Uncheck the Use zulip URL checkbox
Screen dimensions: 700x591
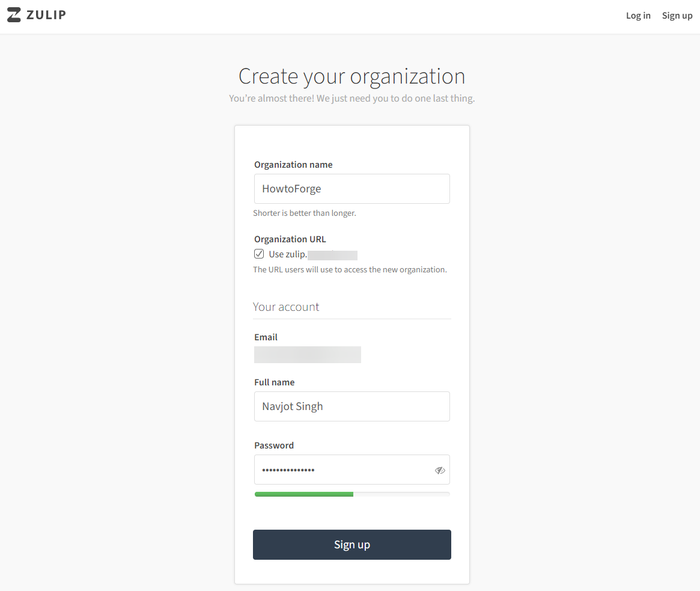coord(259,254)
